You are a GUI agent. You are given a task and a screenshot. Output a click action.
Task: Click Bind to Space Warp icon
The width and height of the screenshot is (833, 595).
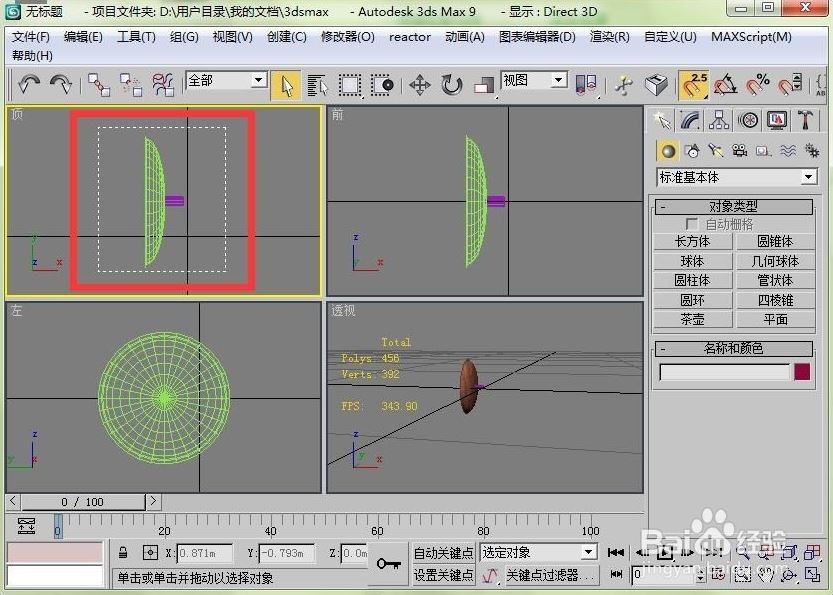pos(163,84)
